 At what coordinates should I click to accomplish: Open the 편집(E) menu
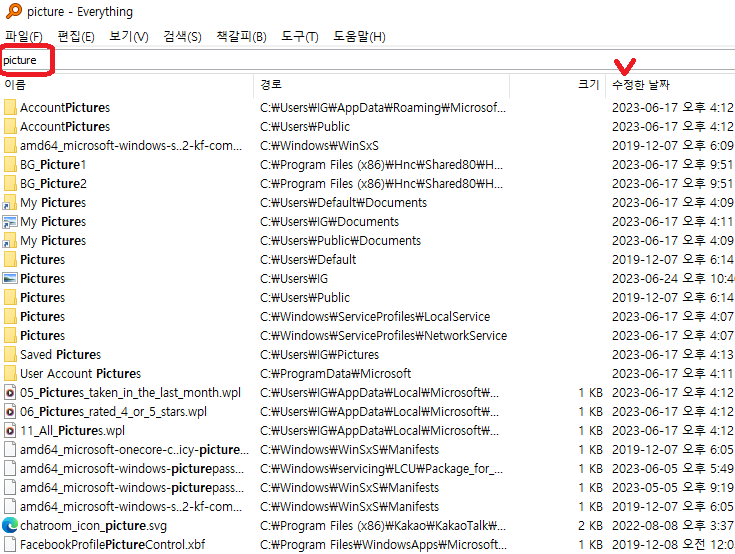click(76, 37)
